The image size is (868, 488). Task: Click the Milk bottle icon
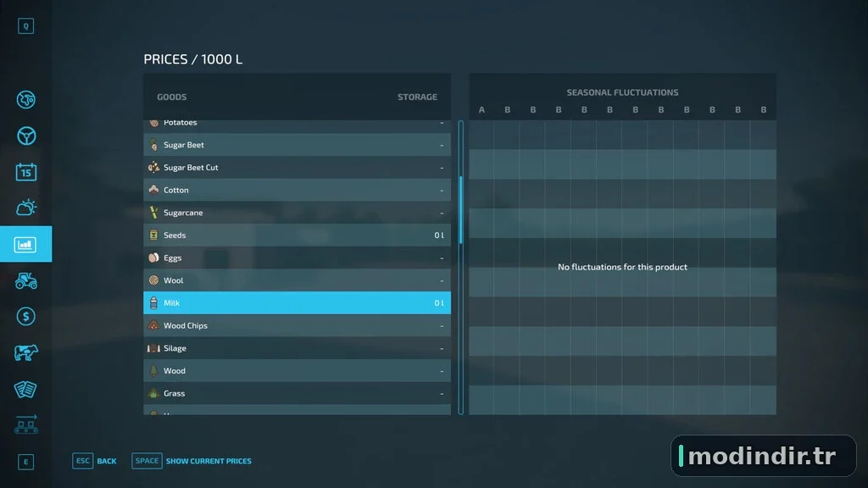coord(154,302)
